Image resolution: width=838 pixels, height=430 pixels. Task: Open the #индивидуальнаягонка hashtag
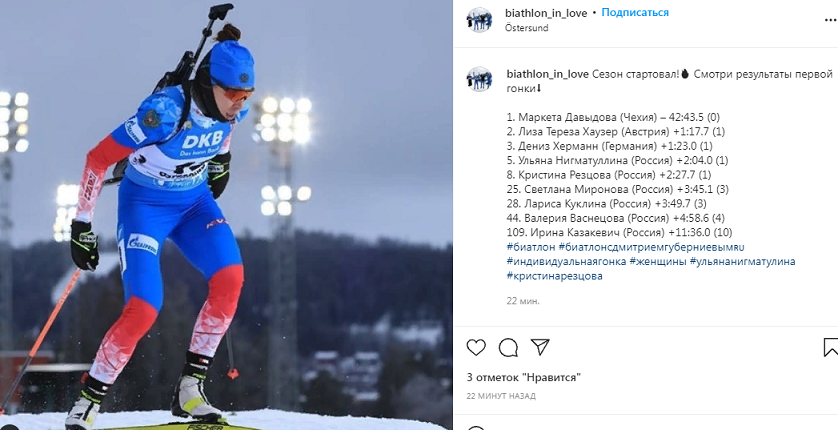(567, 262)
